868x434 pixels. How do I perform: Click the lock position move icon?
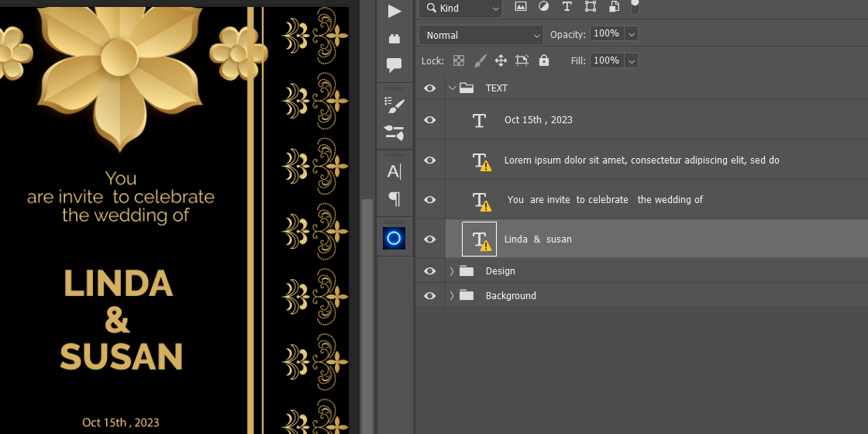501,60
